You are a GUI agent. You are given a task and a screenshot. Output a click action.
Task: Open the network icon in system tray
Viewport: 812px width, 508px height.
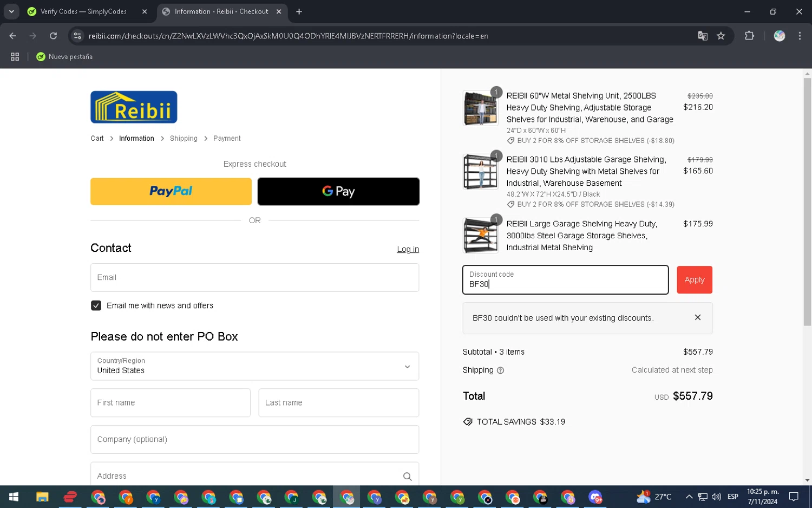point(703,497)
